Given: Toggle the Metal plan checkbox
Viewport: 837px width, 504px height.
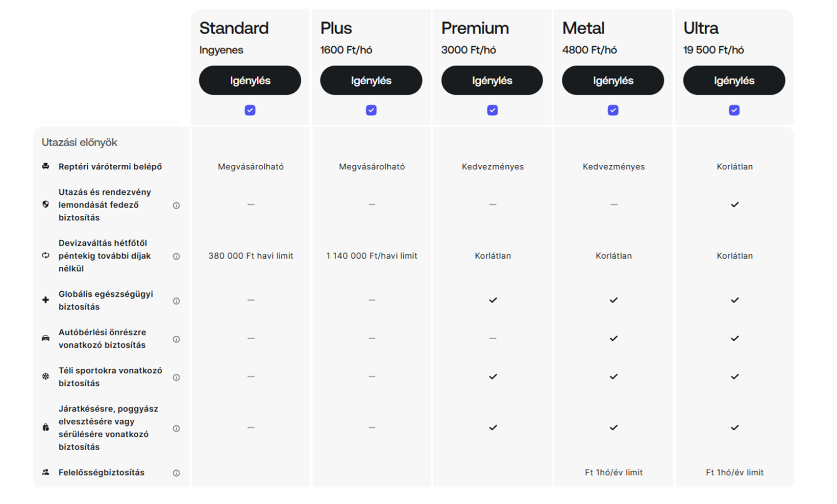Looking at the screenshot, I should [x=613, y=110].
